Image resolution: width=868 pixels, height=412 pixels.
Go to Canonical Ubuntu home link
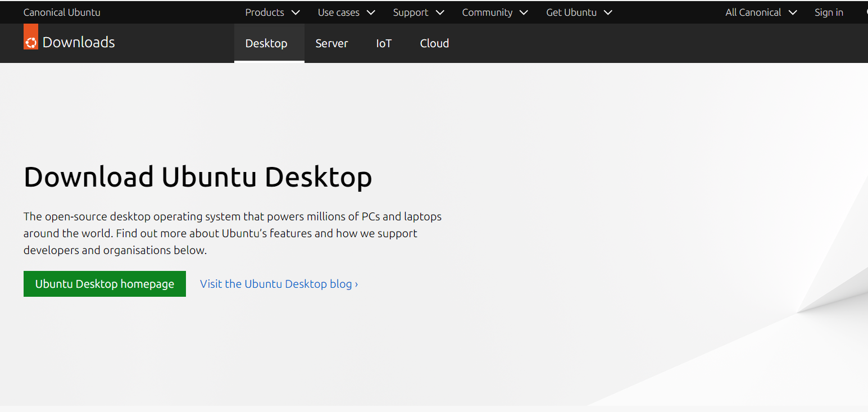62,12
